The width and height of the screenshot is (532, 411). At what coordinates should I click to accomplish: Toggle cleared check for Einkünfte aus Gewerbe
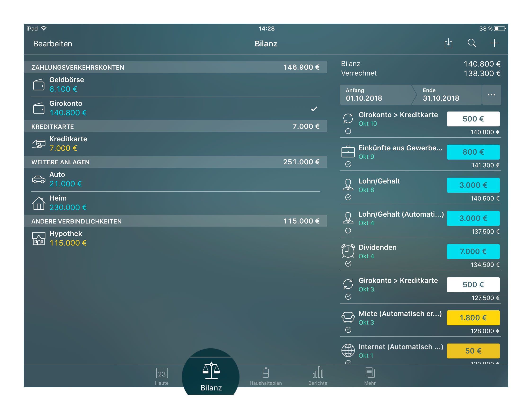click(348, 164)
